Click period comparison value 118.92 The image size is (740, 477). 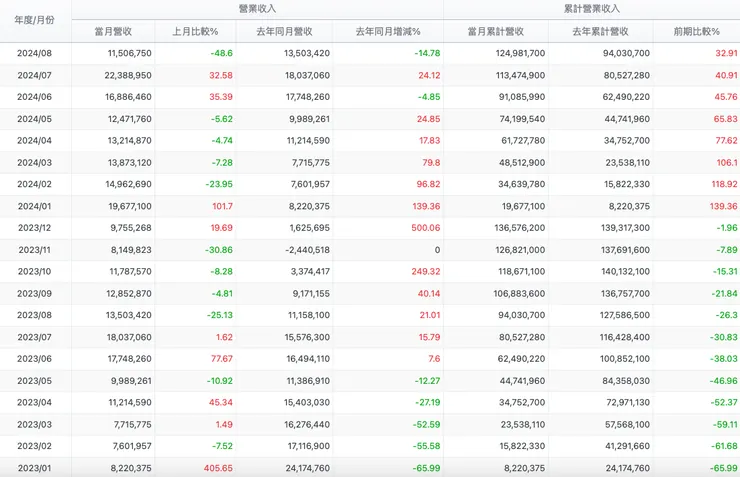pyautogui.click(x=724, y=184)
